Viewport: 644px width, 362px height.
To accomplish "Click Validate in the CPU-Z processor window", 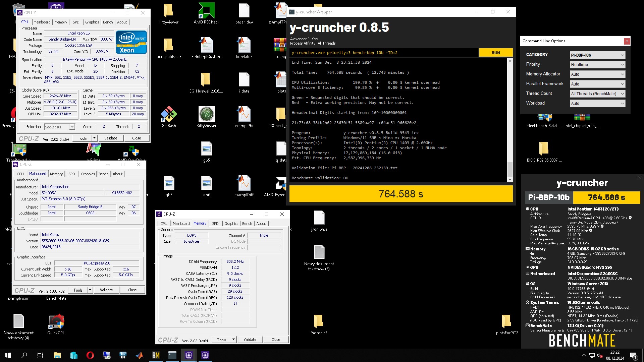I will tap(111, 138).
